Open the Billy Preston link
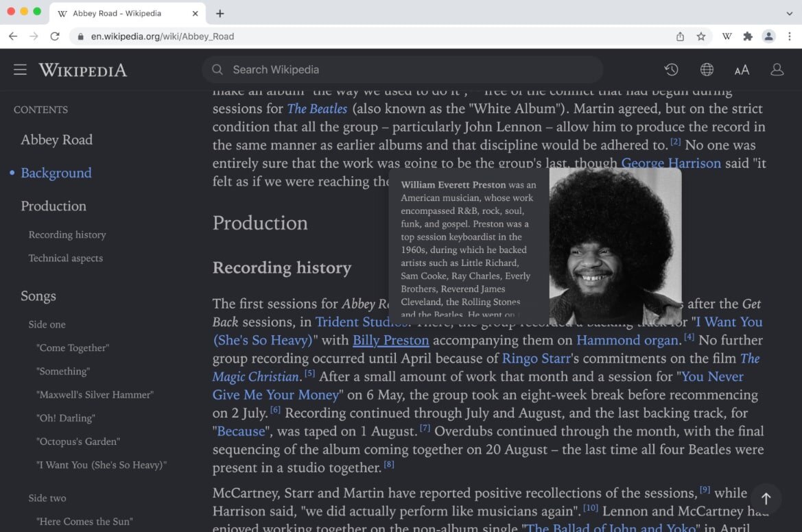The width and height of the screenshot is (802, 532). pyautogui.click(x=391, y=340)
